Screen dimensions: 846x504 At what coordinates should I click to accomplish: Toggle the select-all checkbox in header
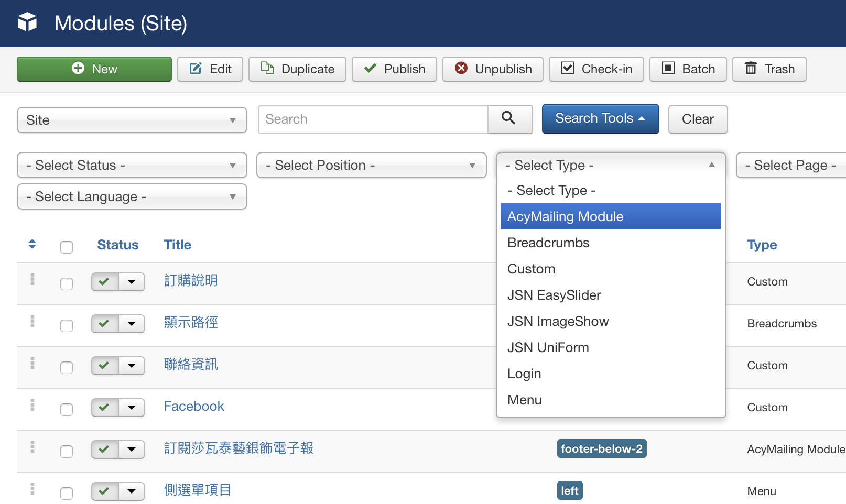[67, 247]
